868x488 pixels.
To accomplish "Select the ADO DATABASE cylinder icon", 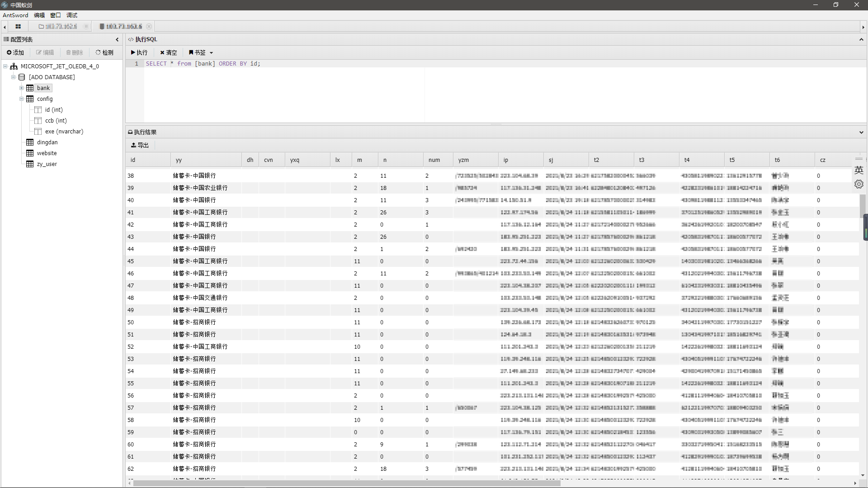I will tap(22, 77).
